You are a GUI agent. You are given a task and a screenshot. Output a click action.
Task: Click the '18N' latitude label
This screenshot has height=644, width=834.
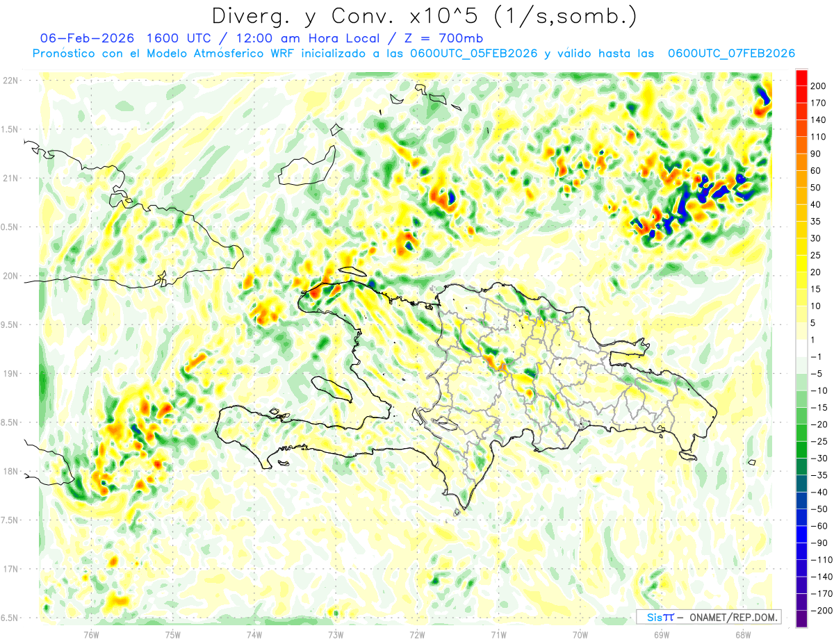(x=12, y=471)
